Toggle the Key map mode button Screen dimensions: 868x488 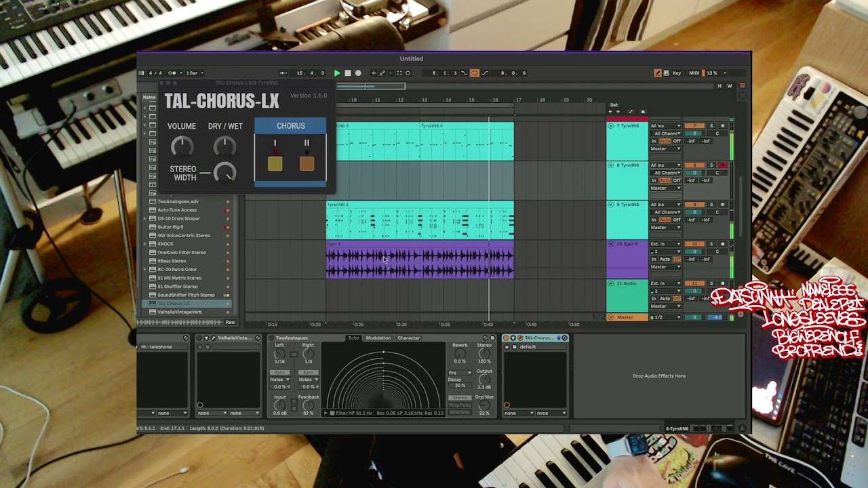(676, 73)
